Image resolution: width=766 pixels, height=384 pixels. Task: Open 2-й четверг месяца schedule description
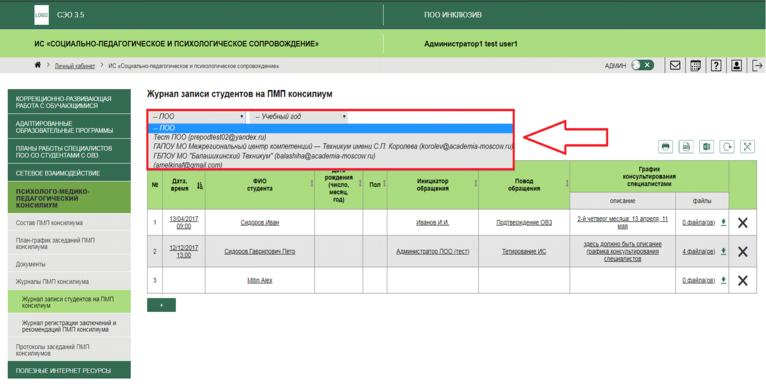click(622, 222)
